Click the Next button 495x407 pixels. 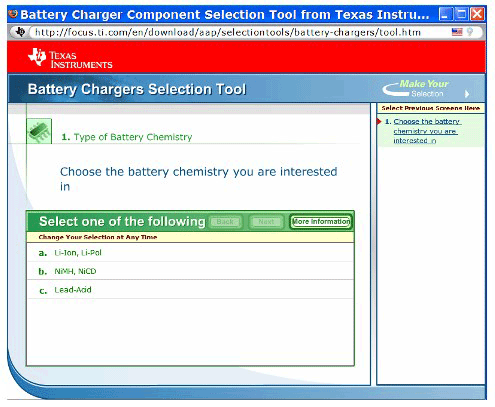point(266,222)
